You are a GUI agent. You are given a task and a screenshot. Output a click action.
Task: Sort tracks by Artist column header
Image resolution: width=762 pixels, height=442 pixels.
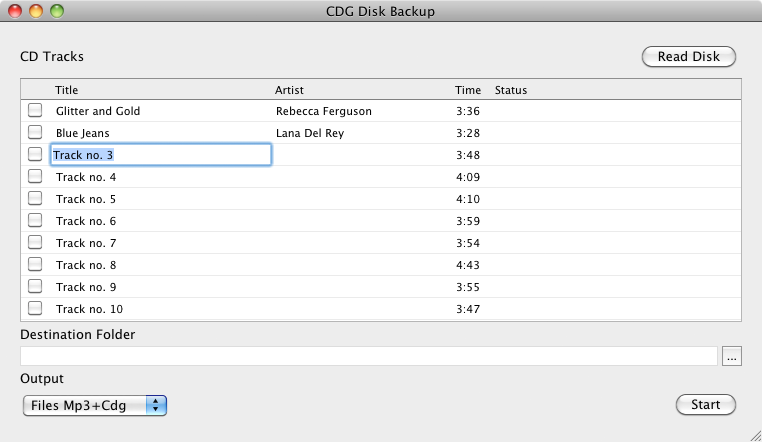(x=289, y=90)
